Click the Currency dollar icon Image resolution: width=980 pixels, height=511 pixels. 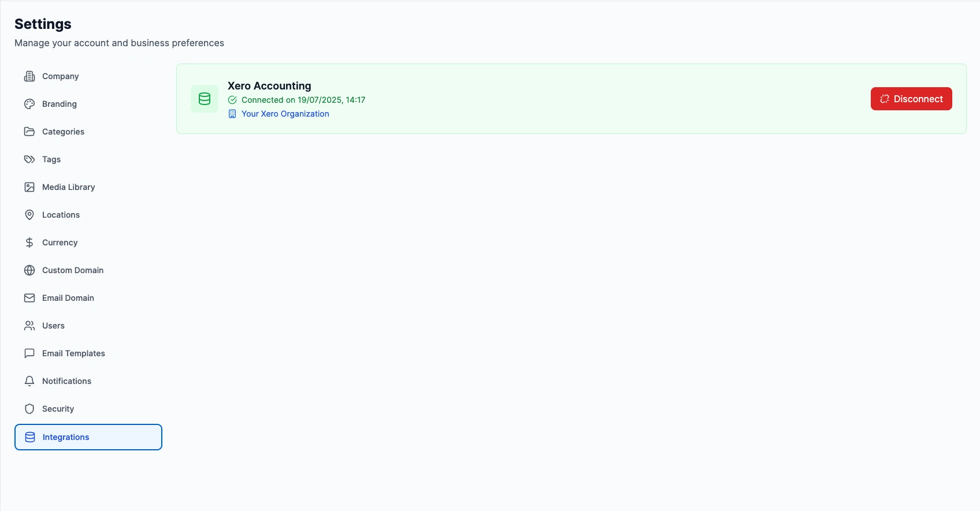tap(29, 243)
